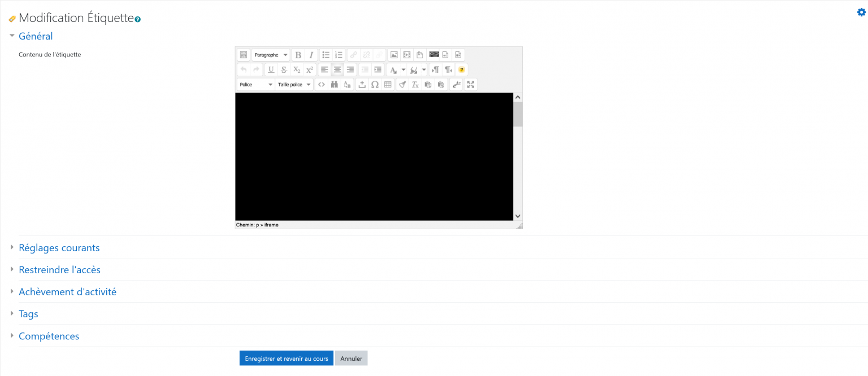This screenshot has height=376, width=868.
Task: Insert Moodle media with the film icon
Action: point(407,55)
